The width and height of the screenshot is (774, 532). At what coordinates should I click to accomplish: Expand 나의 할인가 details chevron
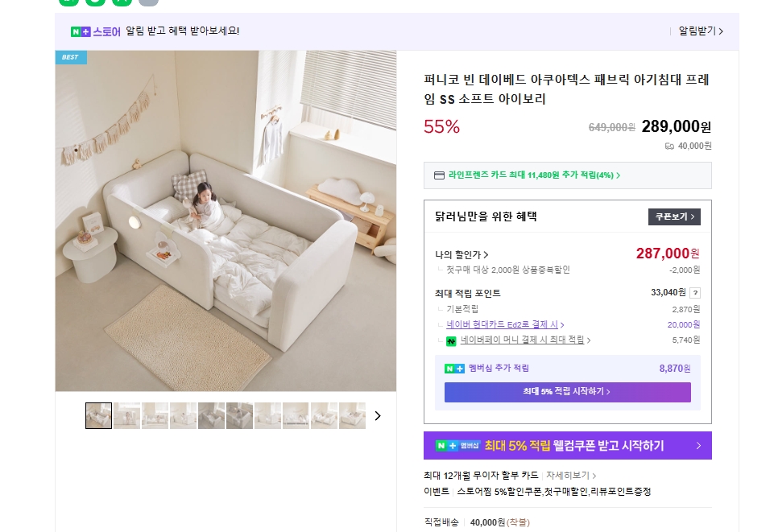[x=486, y=255]
